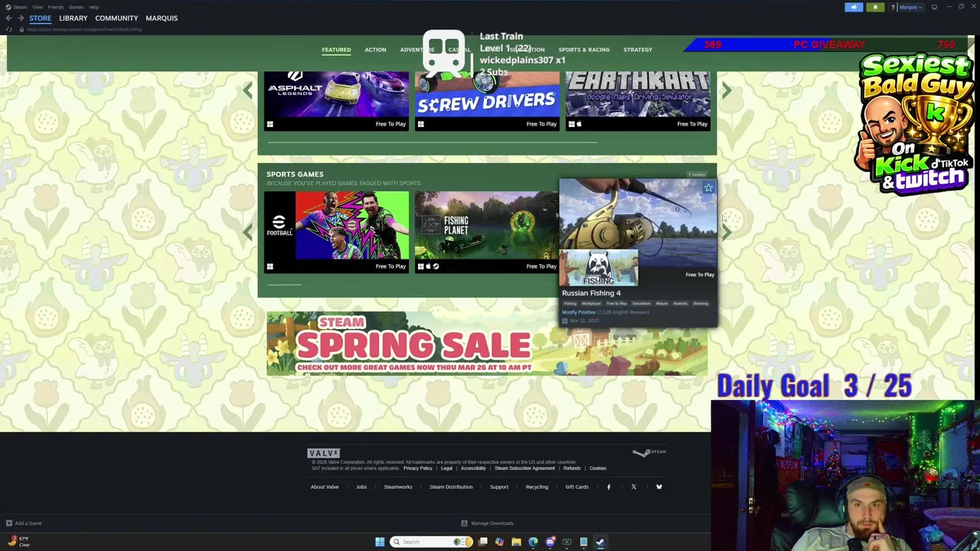
Task: Open the Refunds link
Action: [572, 468]
